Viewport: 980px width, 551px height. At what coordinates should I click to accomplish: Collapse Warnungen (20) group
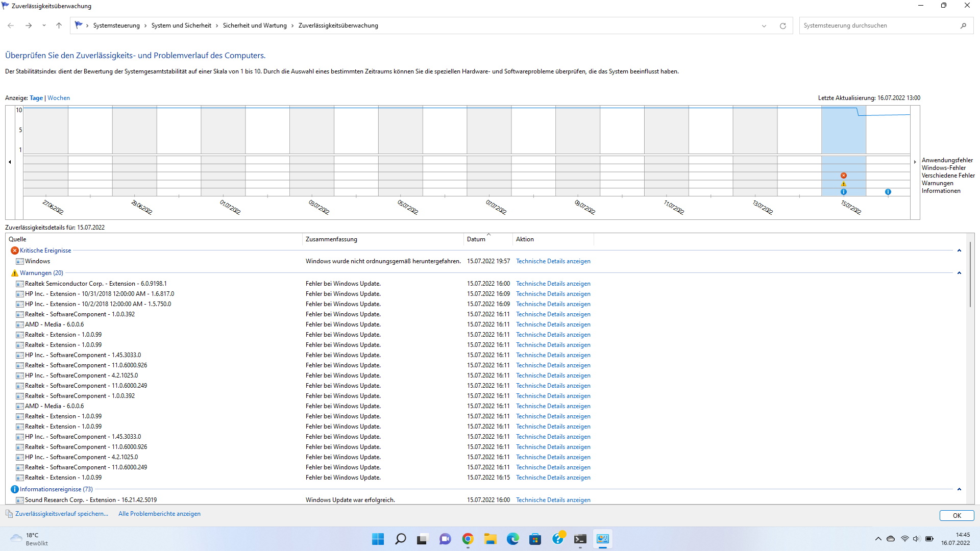(x=959, y=273)
